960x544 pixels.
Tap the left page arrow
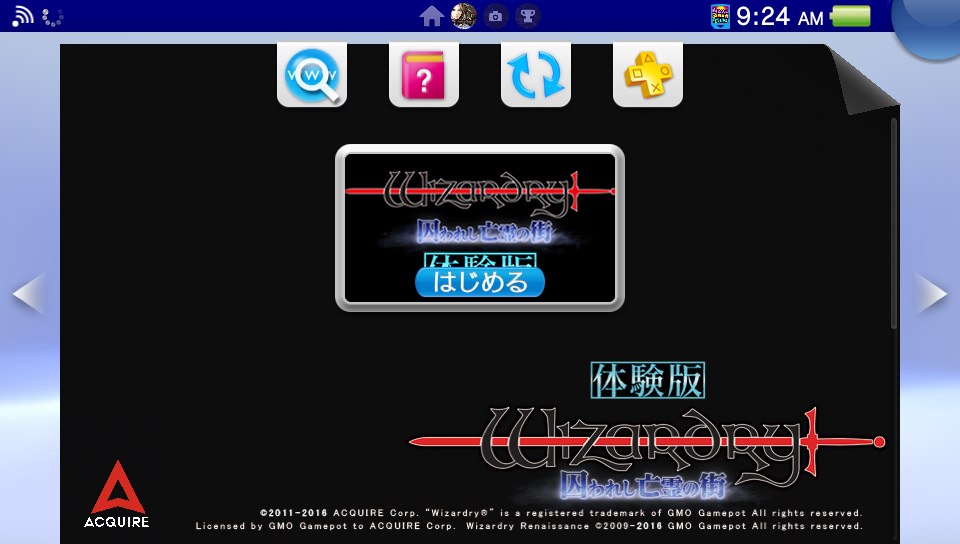pos(29,294)
